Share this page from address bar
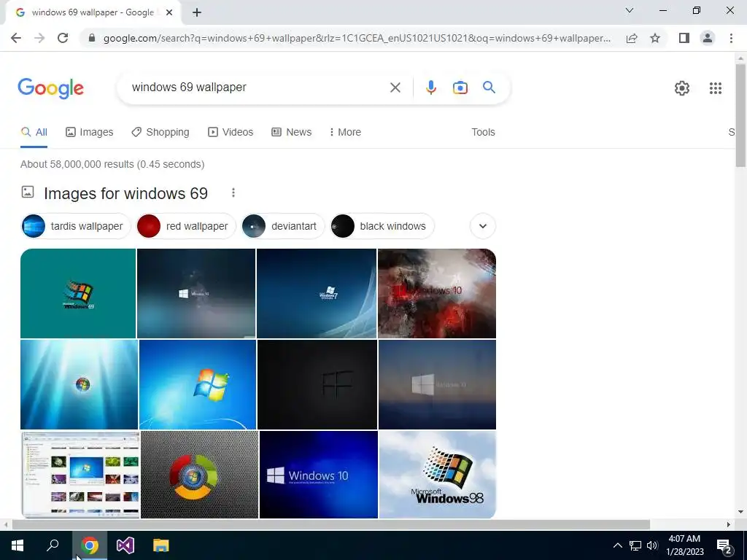This screenshot has width=747, height=560. click(632, 38)
